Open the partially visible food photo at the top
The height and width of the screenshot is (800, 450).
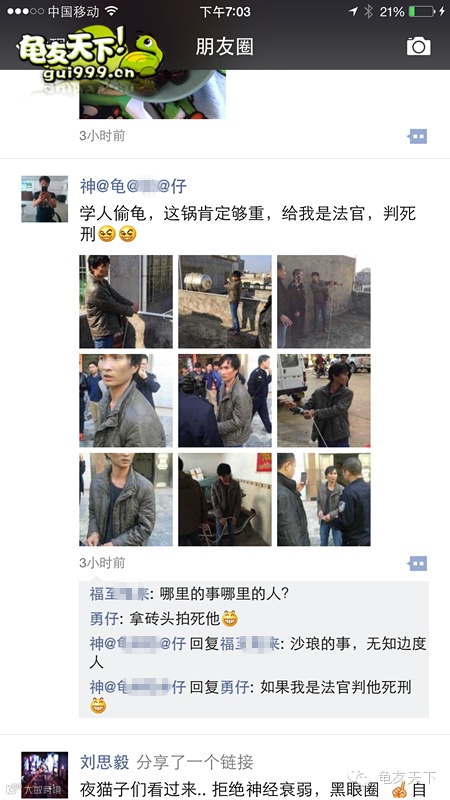(153, 94)
